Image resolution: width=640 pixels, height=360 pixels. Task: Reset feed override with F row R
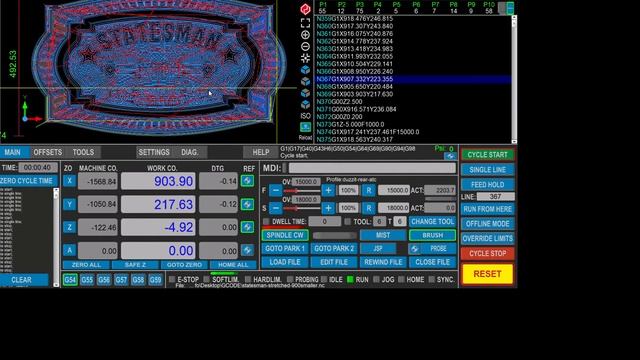[x=369, y=190]
